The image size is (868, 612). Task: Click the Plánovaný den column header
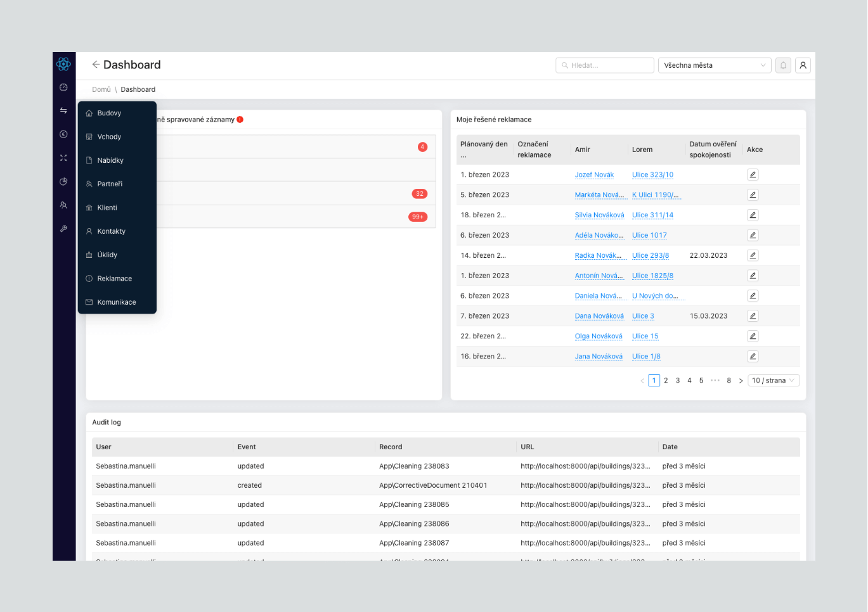pos(484,150)
